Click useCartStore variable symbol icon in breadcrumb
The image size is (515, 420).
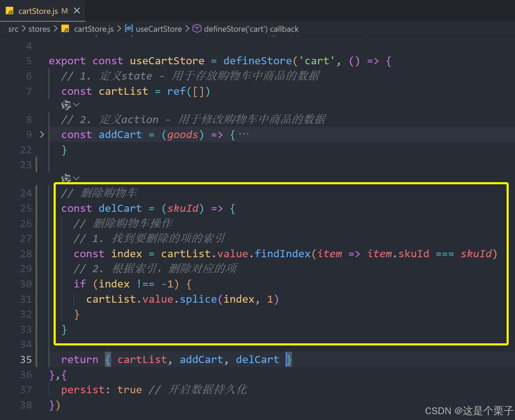point(129,28)
